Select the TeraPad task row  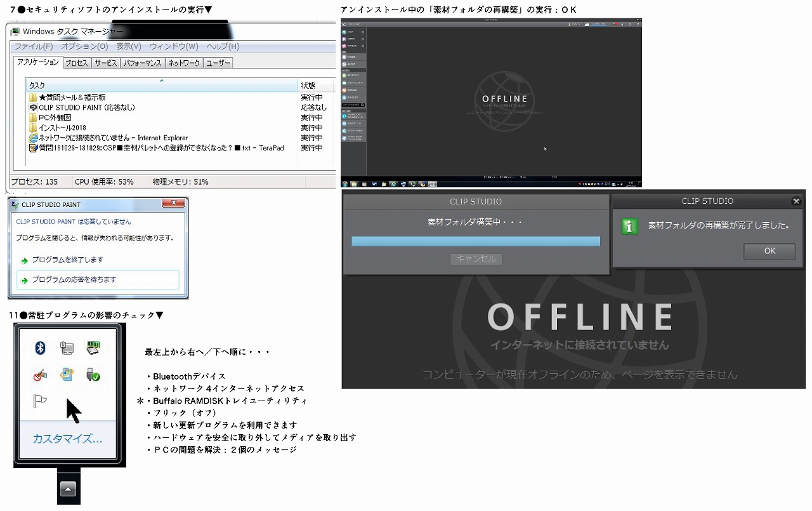coord(180,148)
